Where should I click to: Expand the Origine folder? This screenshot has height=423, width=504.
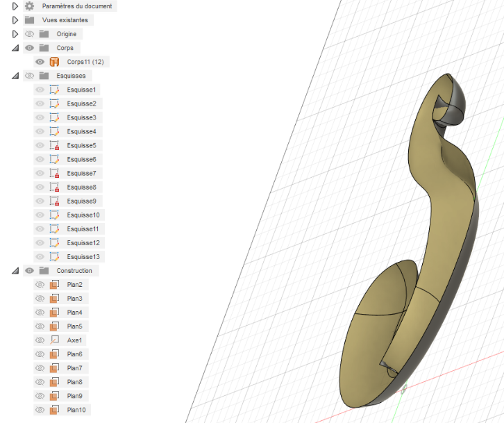point(15,34)
